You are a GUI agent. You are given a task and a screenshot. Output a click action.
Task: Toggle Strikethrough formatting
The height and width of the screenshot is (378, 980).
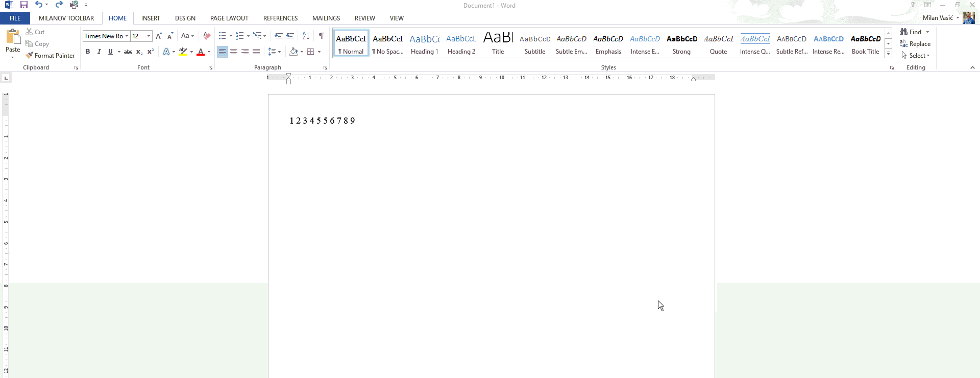point(128,52)
